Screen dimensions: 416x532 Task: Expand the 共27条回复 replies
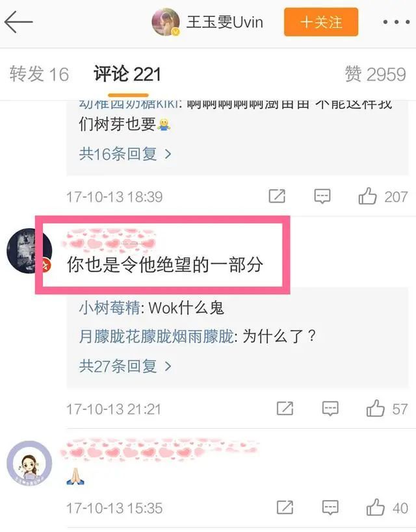pos(125,366)
